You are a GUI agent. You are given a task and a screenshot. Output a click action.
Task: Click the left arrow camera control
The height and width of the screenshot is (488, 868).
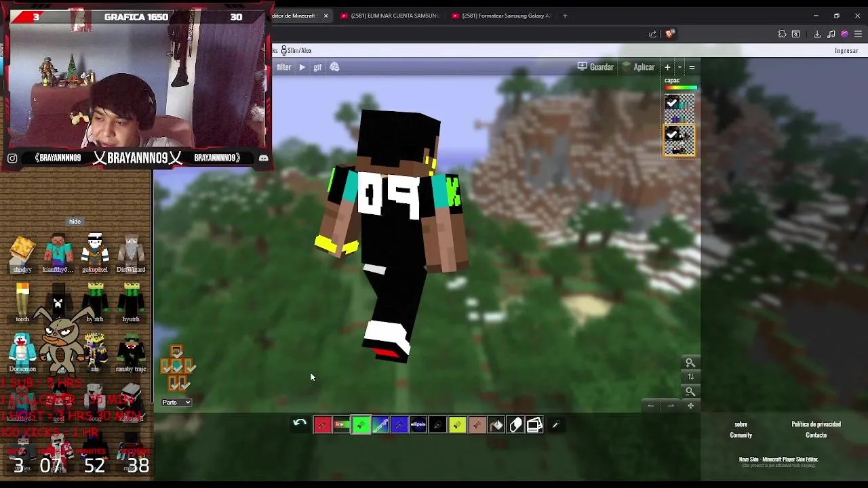pos(651,406)
